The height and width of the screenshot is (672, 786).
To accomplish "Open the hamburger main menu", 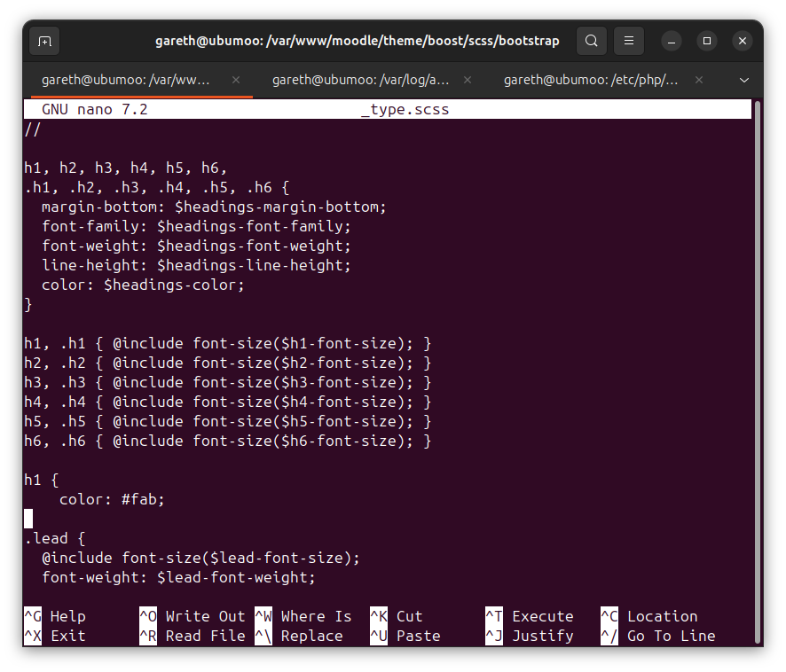I will (x=629, y=41).
